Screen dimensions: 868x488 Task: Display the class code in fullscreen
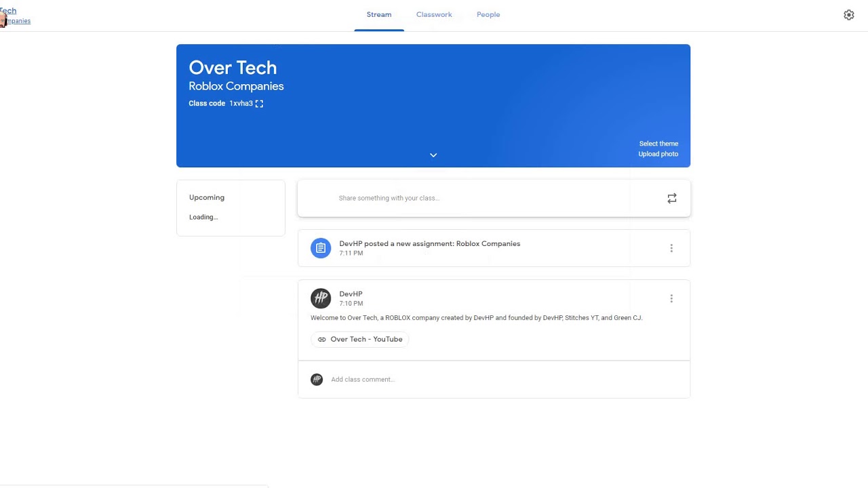tap(259, 104)
